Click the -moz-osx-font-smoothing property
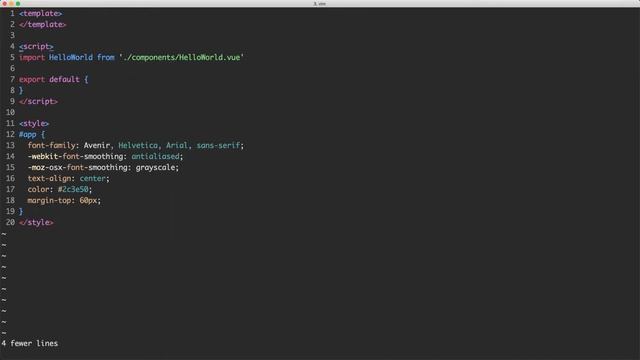This screenshot has height=360, width=640. coord(77,168)
